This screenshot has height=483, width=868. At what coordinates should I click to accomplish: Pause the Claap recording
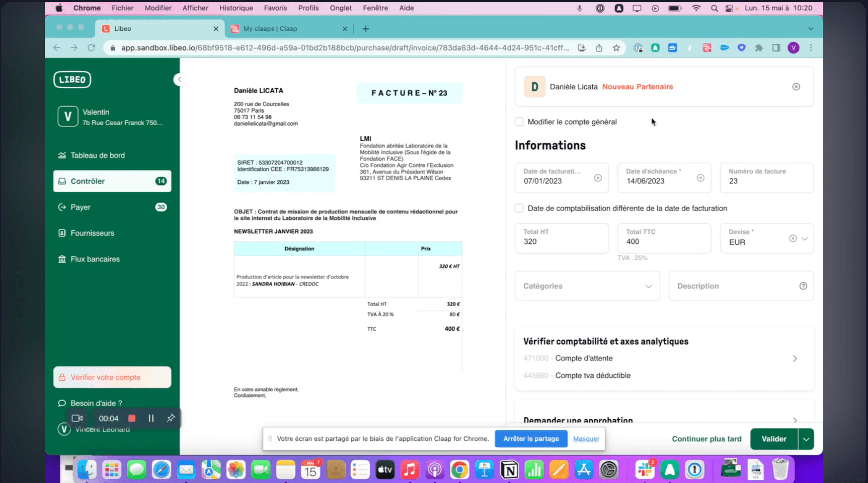[x=151, y=418]
